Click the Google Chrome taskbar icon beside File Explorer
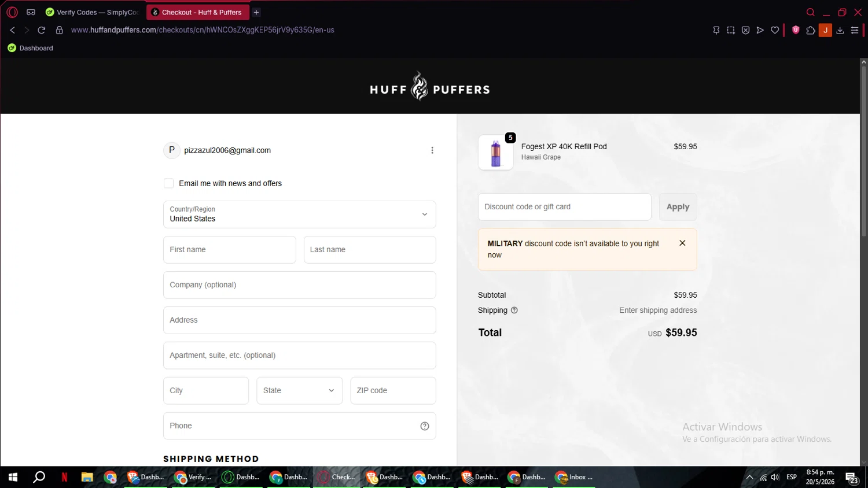 [111, 477]
